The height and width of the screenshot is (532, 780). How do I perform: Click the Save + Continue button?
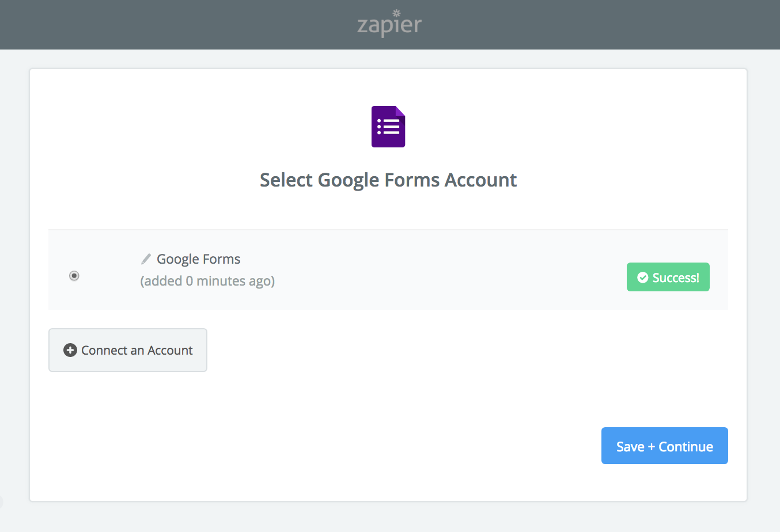665,446
